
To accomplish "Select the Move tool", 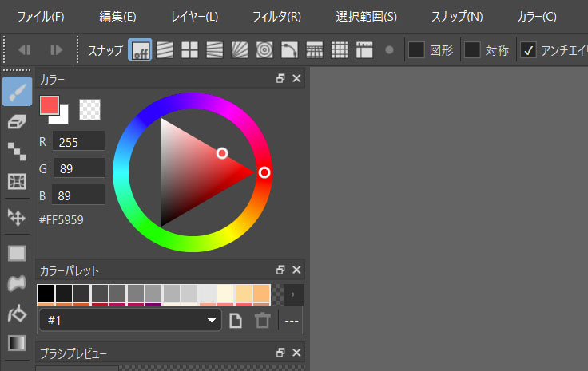I will [x=17, y=217].
